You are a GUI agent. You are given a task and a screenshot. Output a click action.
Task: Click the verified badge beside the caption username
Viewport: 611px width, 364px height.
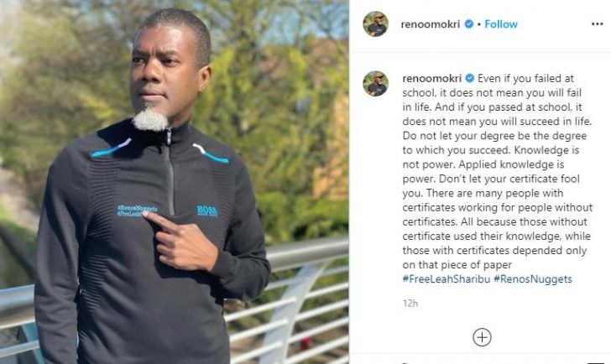(470, 78)
